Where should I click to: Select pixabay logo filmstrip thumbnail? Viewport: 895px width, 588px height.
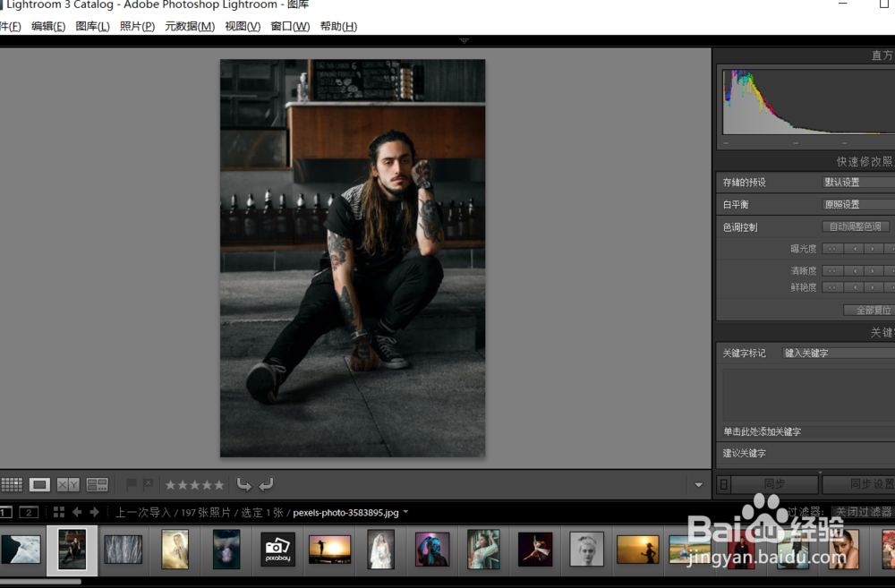pyautogui.click(x=278, y=550)
